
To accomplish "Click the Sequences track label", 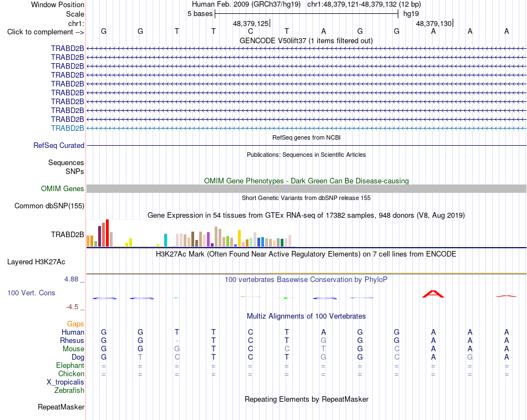I will pos(66,163).
